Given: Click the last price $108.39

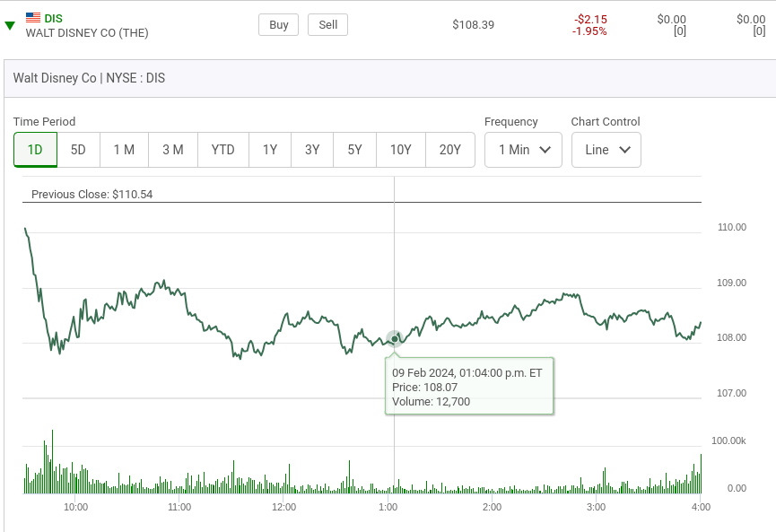Looking at the screenshot, I should point(473,25).
